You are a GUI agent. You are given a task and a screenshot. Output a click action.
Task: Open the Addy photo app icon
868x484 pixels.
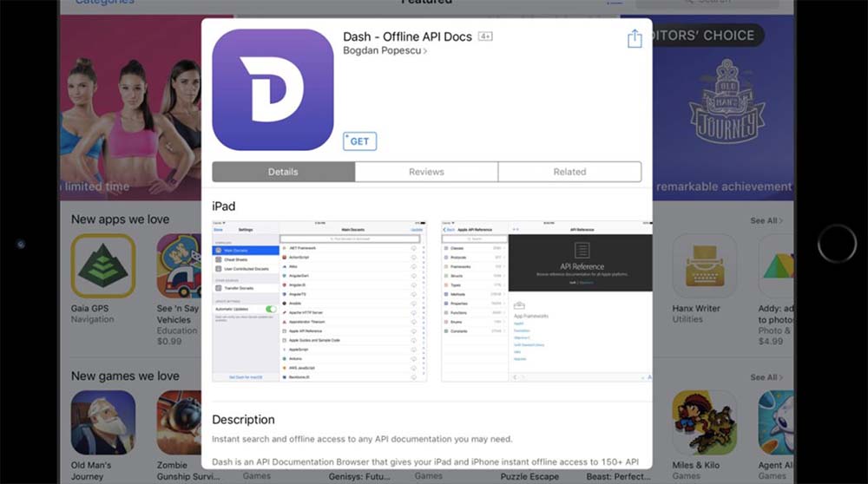coord(775,265)
